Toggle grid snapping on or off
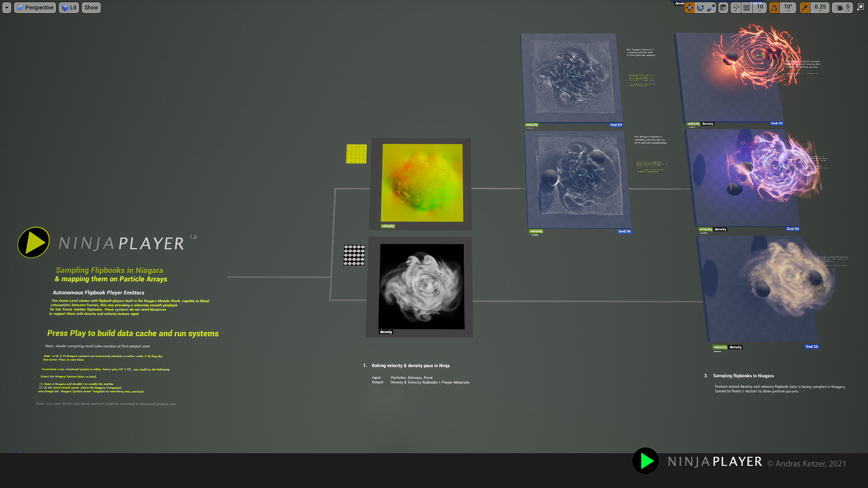 pos(747,8)
